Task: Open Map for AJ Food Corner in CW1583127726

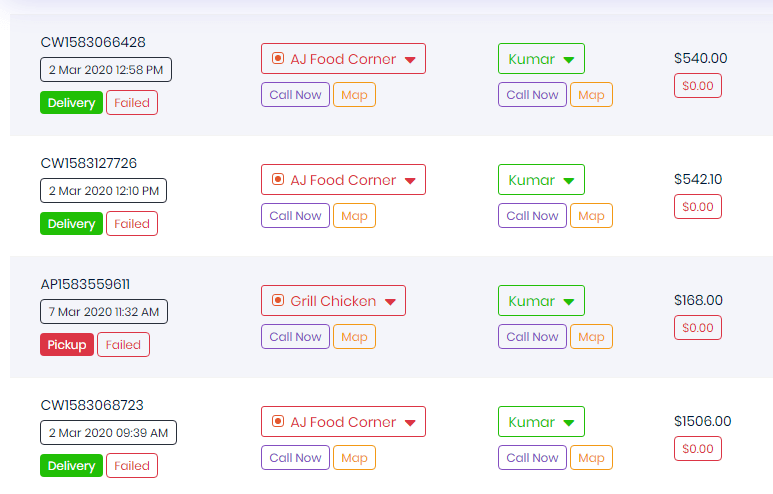Action: (x=354, y=216)
